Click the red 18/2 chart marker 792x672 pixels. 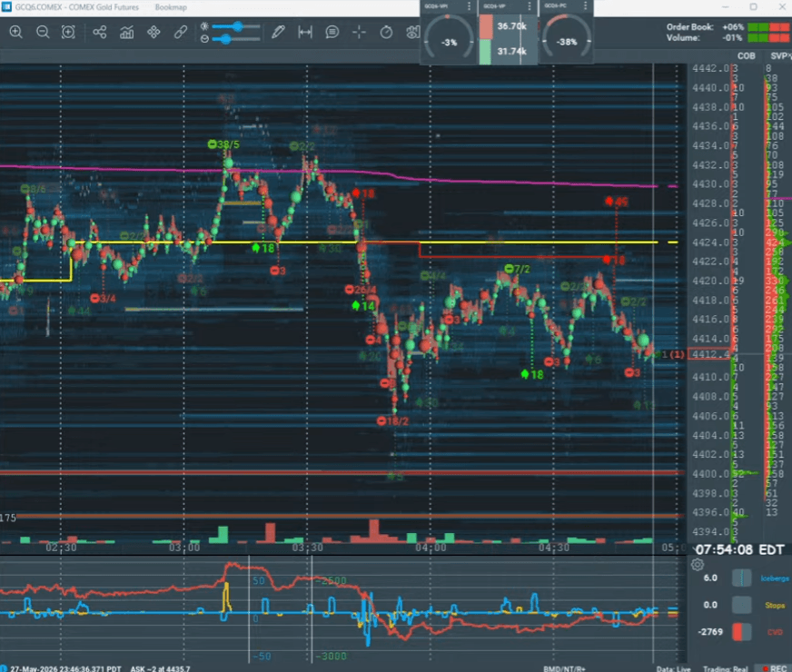[392, 421]
